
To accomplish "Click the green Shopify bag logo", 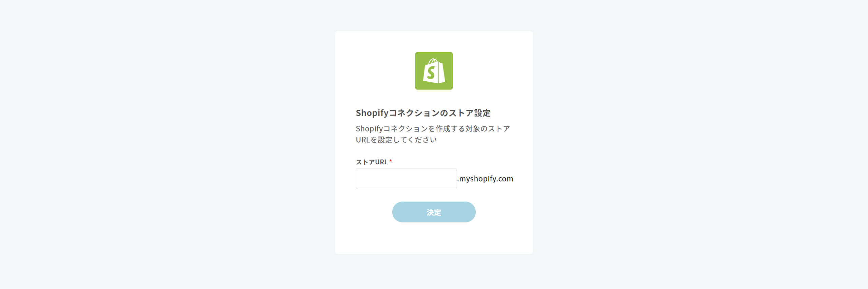I will pyautogui.click(x=434, y=71).
